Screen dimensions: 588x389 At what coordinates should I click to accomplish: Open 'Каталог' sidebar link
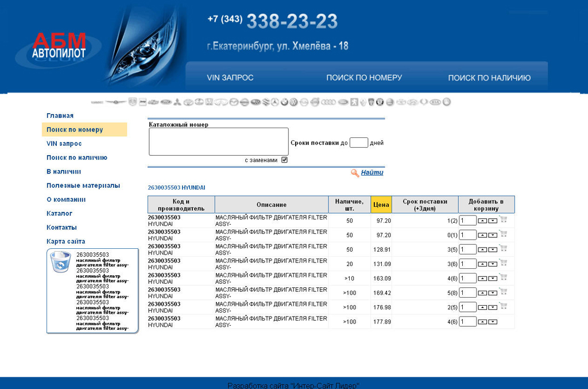[x=59, y=213]
